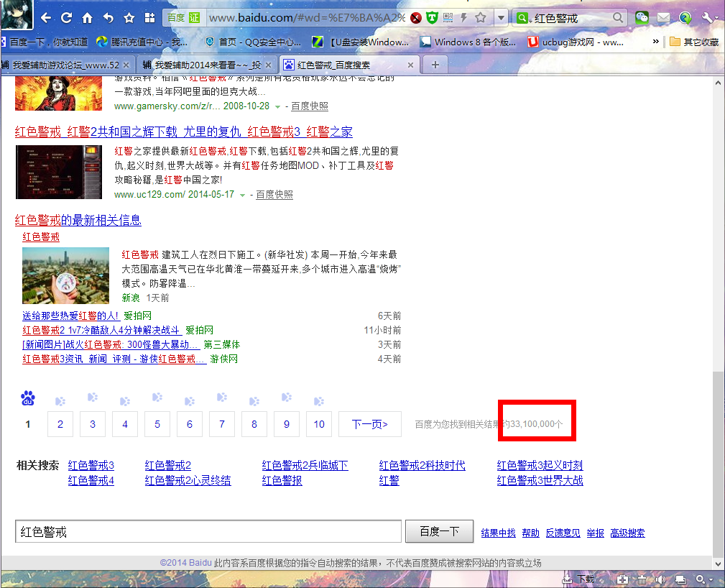The height and width of the screenshot is (588, 725).
Task: Open related search 红色警戒2心灵终结
Action: 188,481
